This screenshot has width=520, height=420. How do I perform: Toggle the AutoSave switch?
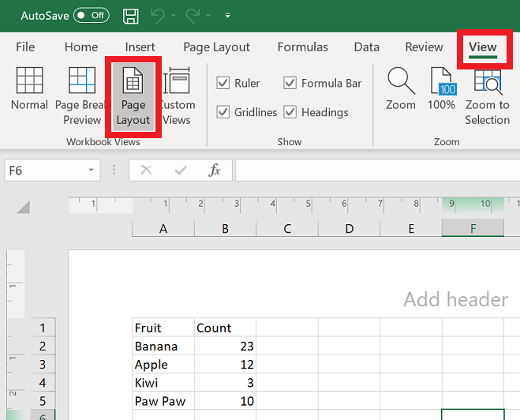coord(91,15)
